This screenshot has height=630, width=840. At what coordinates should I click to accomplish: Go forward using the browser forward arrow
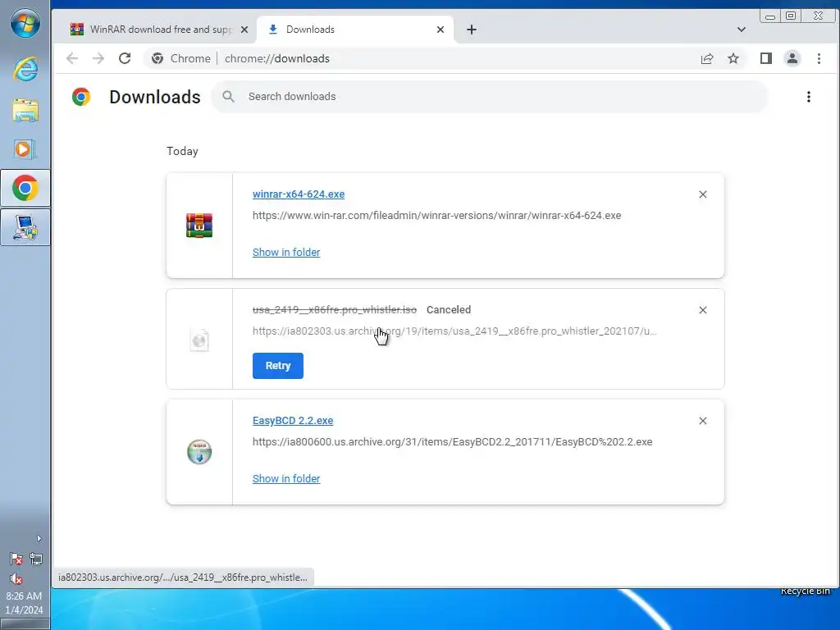point(98,58)
